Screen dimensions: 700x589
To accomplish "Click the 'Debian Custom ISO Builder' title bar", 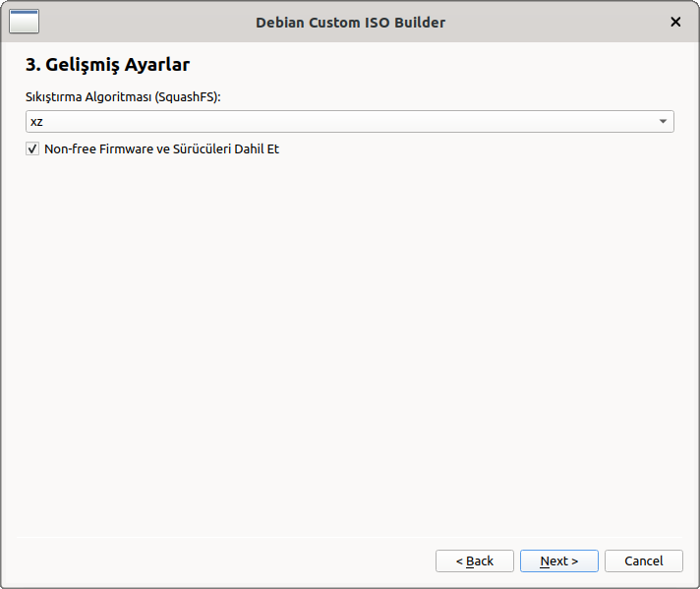I will (x=350, y=22).
